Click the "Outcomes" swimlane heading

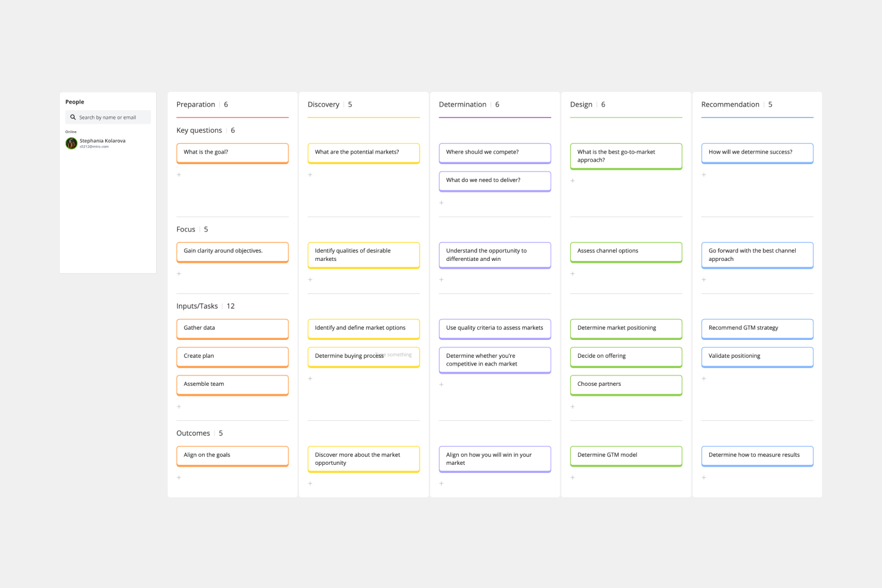(193, 434)
